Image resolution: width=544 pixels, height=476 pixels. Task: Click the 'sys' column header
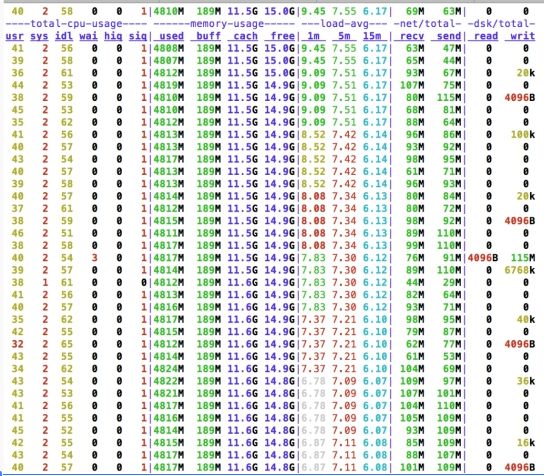point(39,36)
